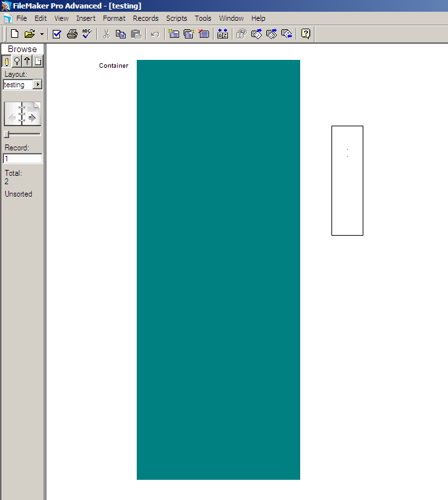Run the spelling check icon
The height and width of the screenshot is (500, 448).
click(87, 34)
